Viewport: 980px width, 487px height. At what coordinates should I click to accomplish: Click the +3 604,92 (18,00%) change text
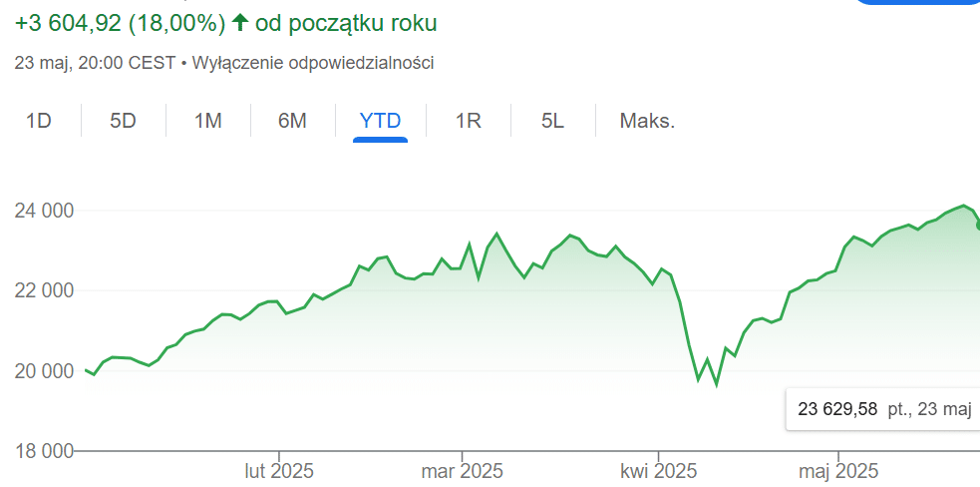[x=120, y=22]
